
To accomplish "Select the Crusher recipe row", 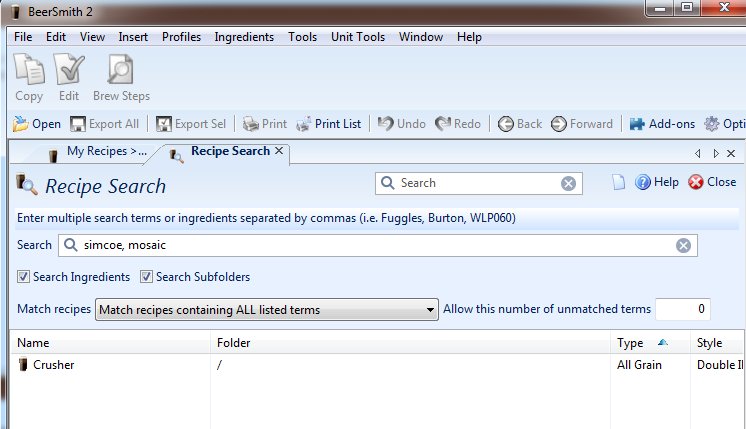I will (378, 365).
